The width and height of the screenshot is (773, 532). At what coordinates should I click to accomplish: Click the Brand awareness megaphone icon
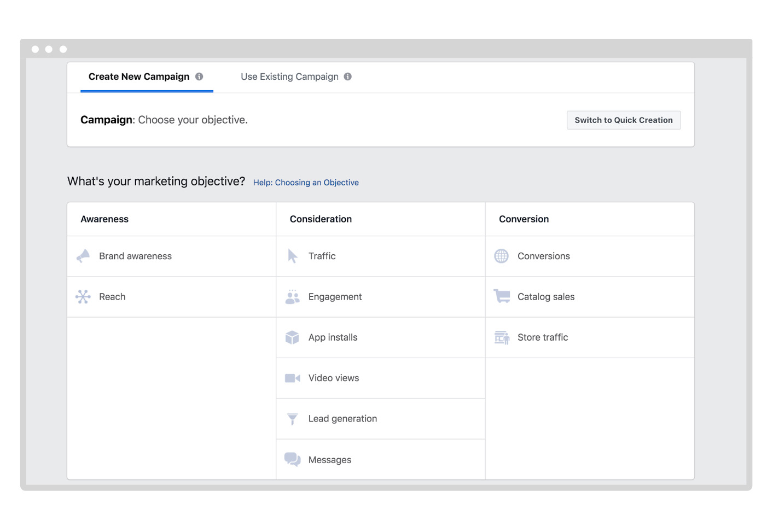pos(83,256)
